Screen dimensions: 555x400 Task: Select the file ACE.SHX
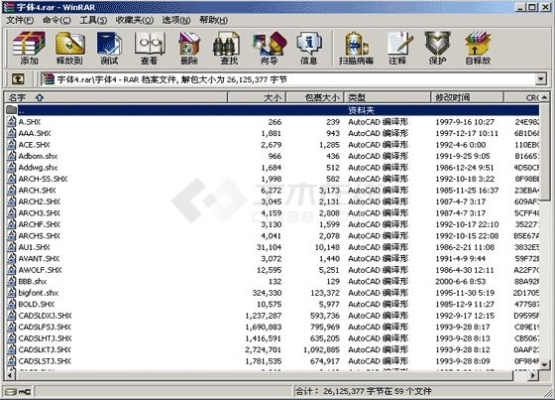tap(34, 144)
